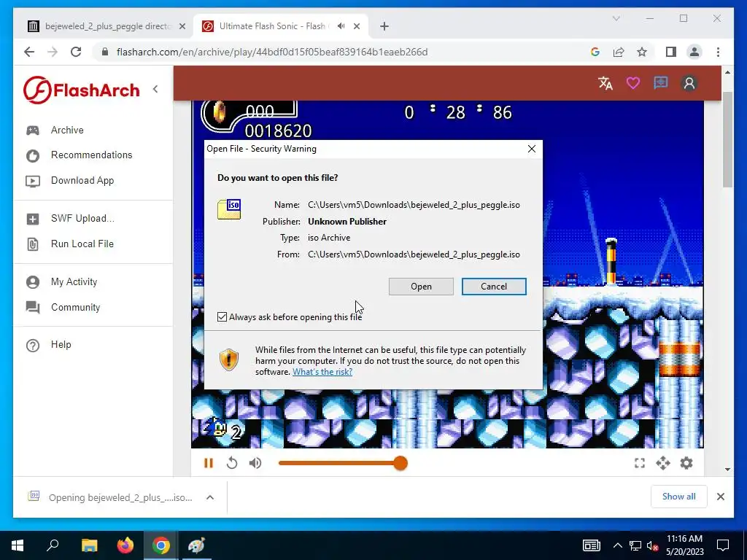Click the Recommendations flame icon
747x560 pixels.
point(32,156)
